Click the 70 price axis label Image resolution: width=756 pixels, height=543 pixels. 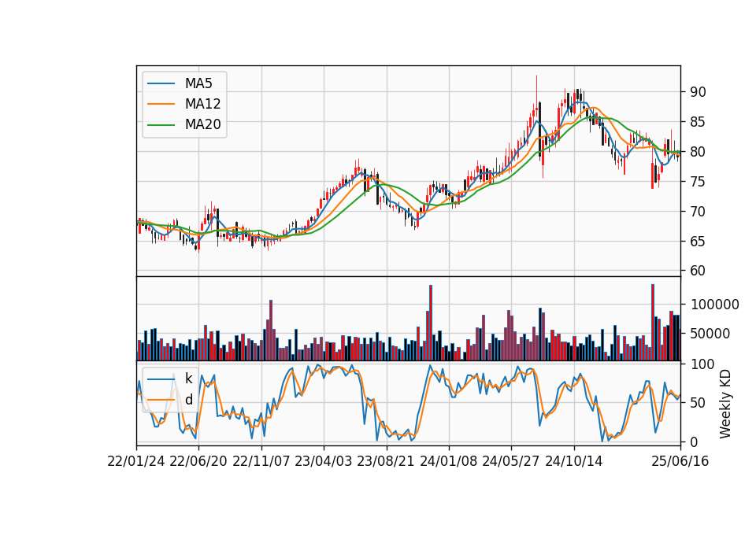(699, 212)
